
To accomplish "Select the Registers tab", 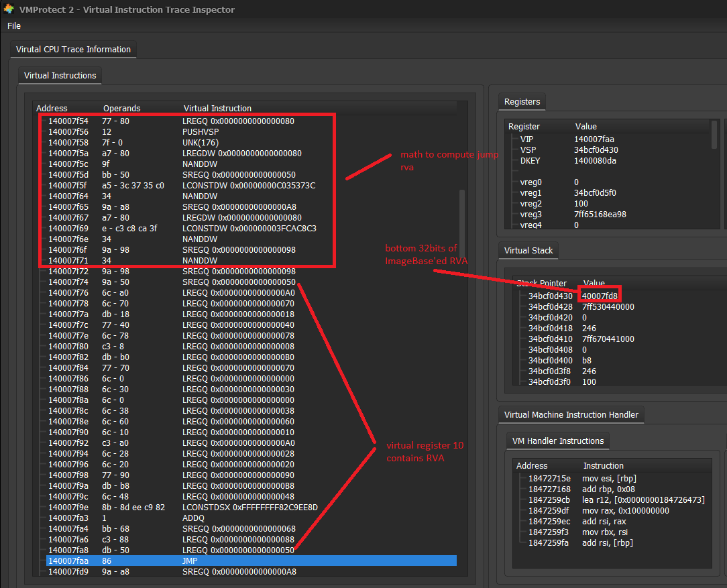I will pos(522,102).
